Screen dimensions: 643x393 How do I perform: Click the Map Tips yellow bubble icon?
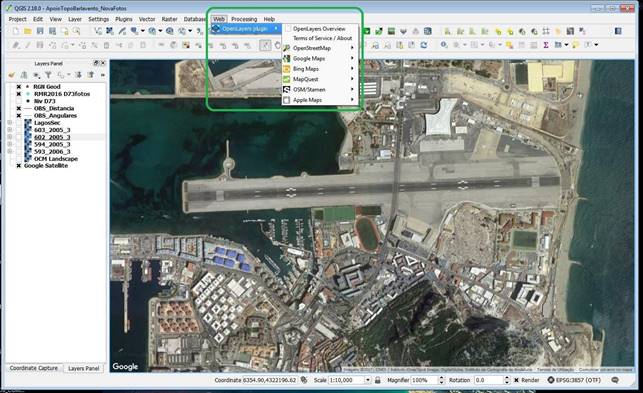[575, 45]
